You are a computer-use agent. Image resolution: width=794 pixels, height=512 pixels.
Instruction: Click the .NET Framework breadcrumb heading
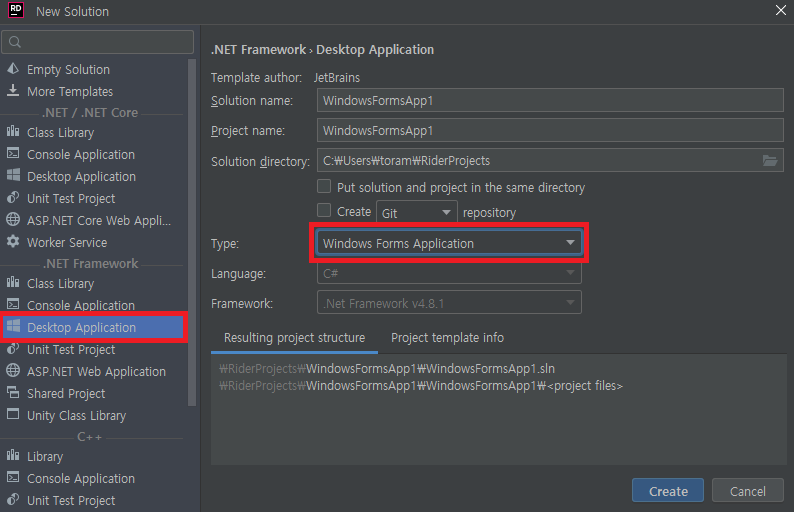tap(259, 50)
